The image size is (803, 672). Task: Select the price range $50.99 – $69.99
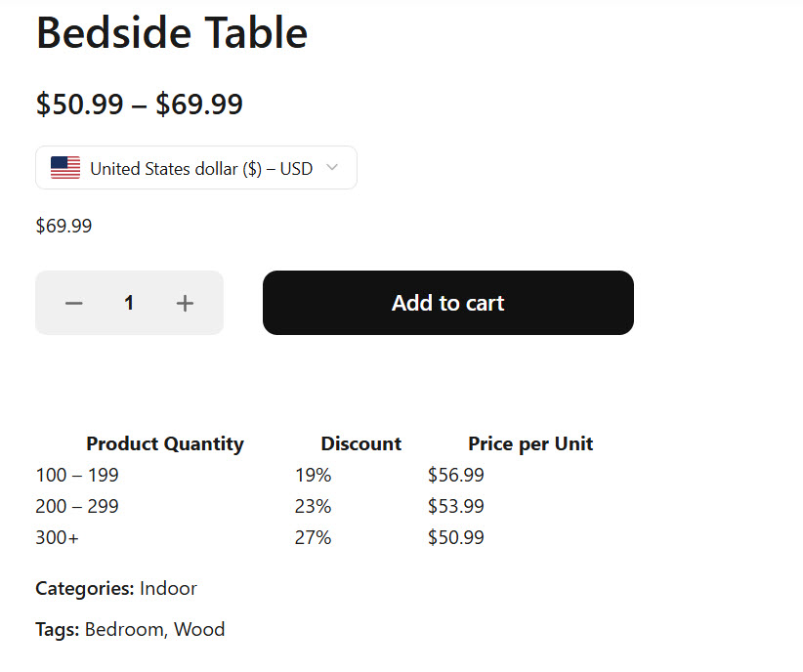coord(140,104)
